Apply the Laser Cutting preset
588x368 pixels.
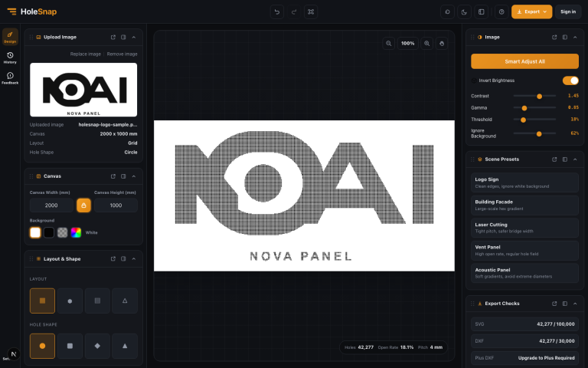524,228
